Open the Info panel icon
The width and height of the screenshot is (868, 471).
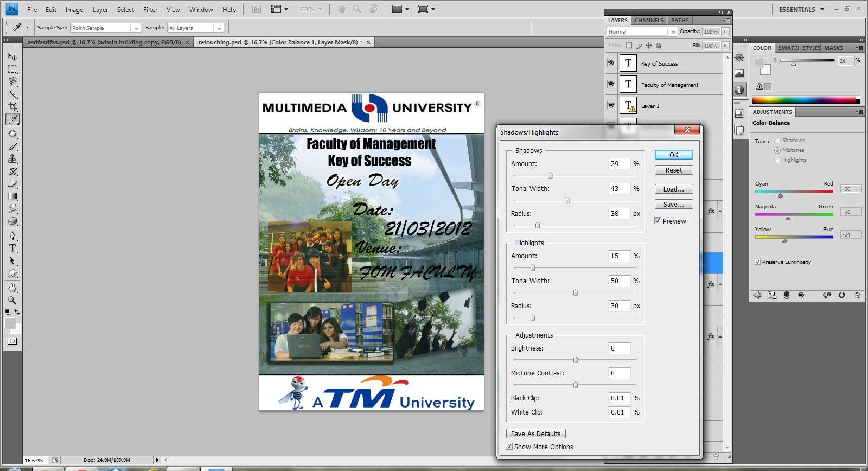739,90
